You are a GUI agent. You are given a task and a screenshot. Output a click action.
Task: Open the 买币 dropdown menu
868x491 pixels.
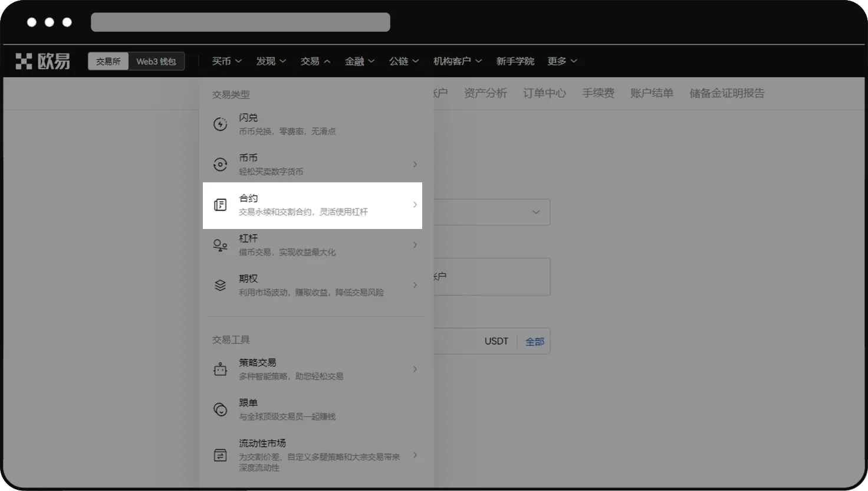(x=226, y=61)
